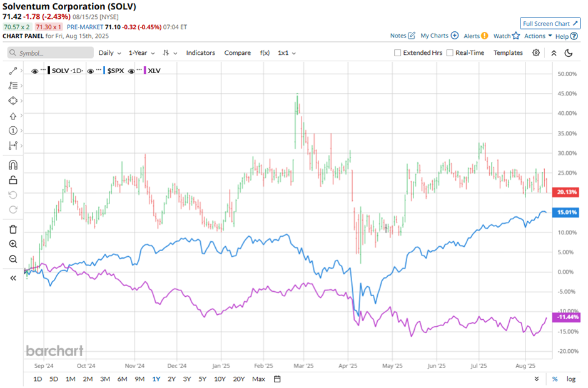Undo the last chart action
This screenshot has height=388, width=588.
13,195
